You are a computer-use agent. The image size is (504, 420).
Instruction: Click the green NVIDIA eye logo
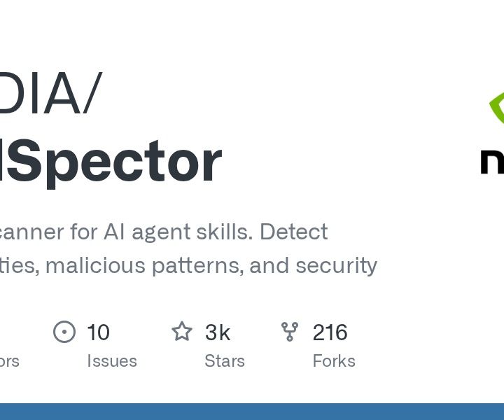[x=496, y=108]
